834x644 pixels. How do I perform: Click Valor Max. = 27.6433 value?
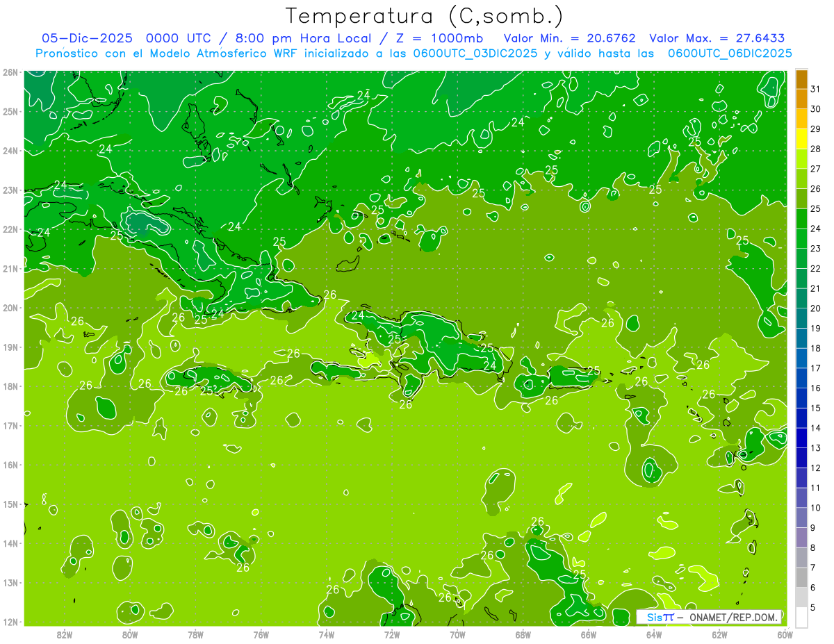(717, 38)
